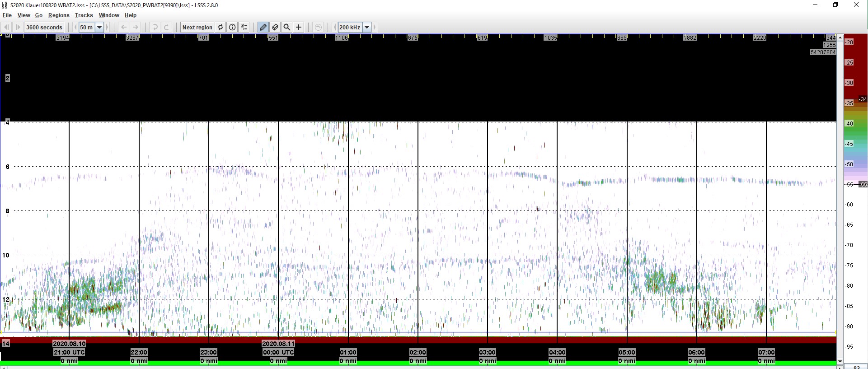
Task: Select the eraser tool
Action: (x=275, y=27)
